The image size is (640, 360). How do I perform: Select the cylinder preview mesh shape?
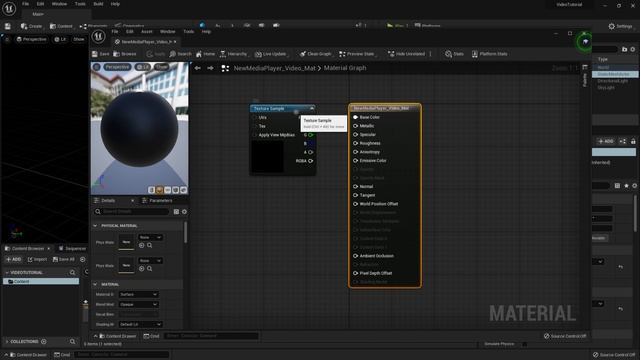(151, 190)
